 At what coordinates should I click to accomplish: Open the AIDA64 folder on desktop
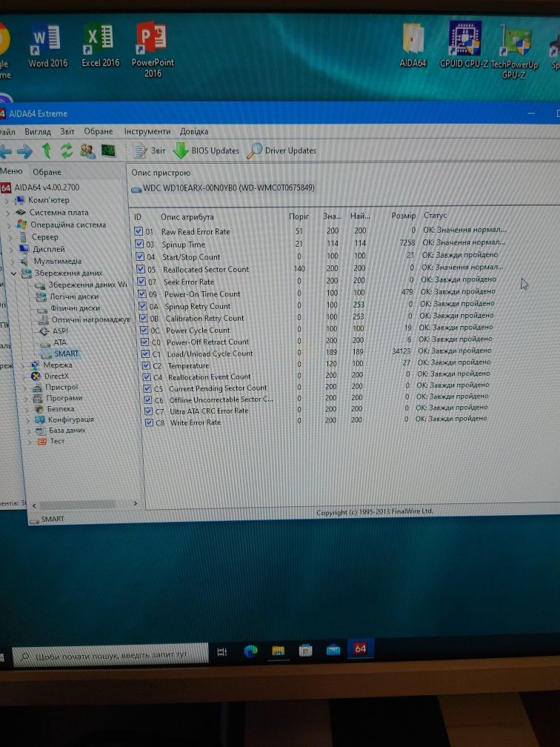pyautogui.click(x=413, y=45)
